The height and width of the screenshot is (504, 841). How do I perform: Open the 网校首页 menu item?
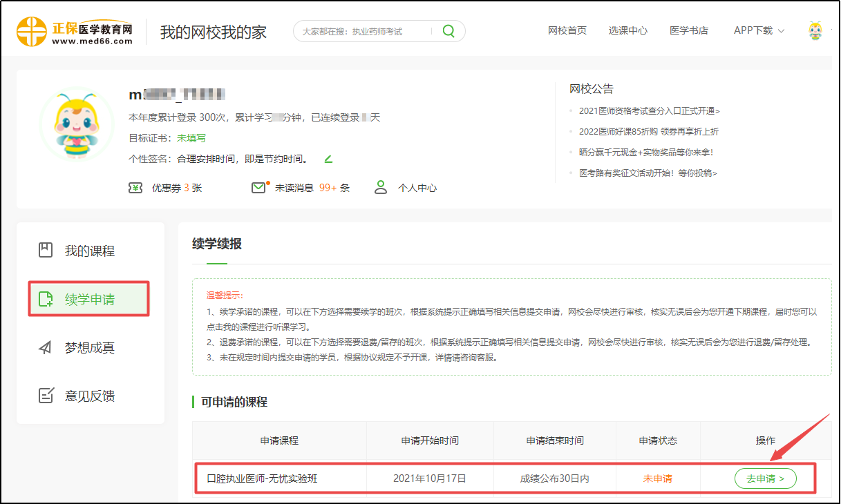(x=567, y=30)
